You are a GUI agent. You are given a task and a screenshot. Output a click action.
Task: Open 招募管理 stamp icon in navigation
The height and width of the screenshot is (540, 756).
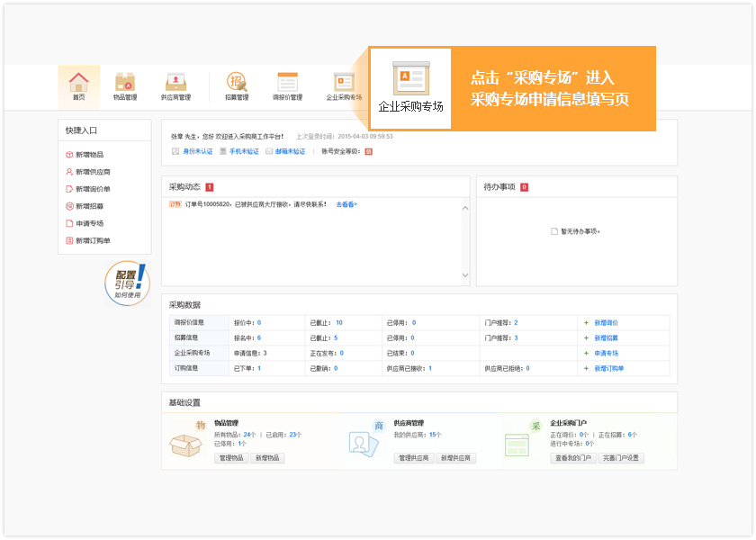(x=237, y=86)
